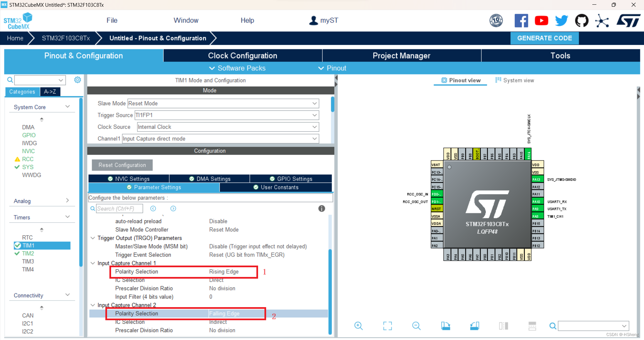This screenshot has width=644, height=340.
Task: Switch to Tools tab
Action: (560, 56)
